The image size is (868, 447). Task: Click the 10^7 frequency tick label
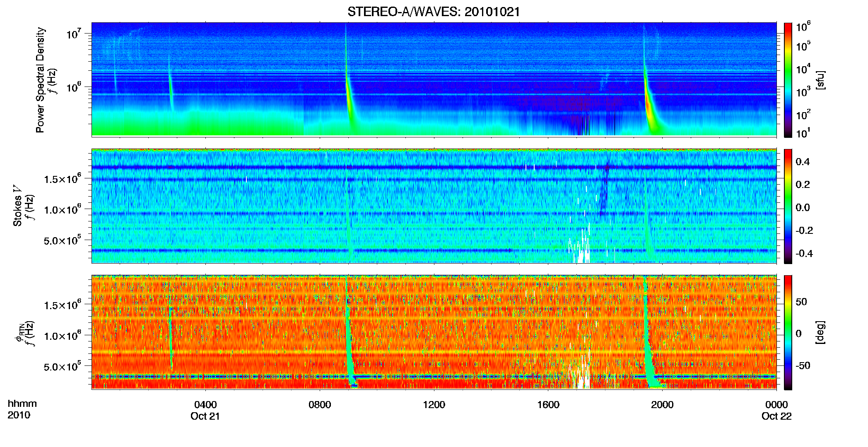[x=75, y=33]
